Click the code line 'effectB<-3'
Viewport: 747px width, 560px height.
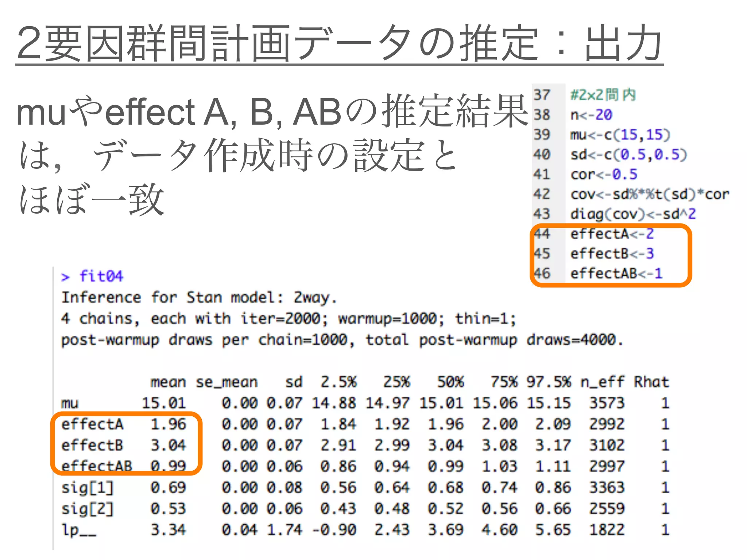click(x=612, y=253)
